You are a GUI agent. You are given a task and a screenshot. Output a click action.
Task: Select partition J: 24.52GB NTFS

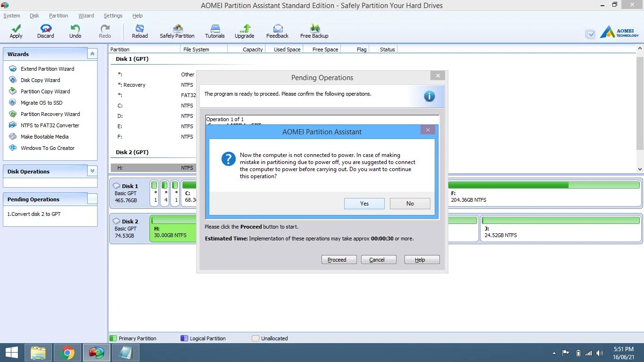click(561, 229)
